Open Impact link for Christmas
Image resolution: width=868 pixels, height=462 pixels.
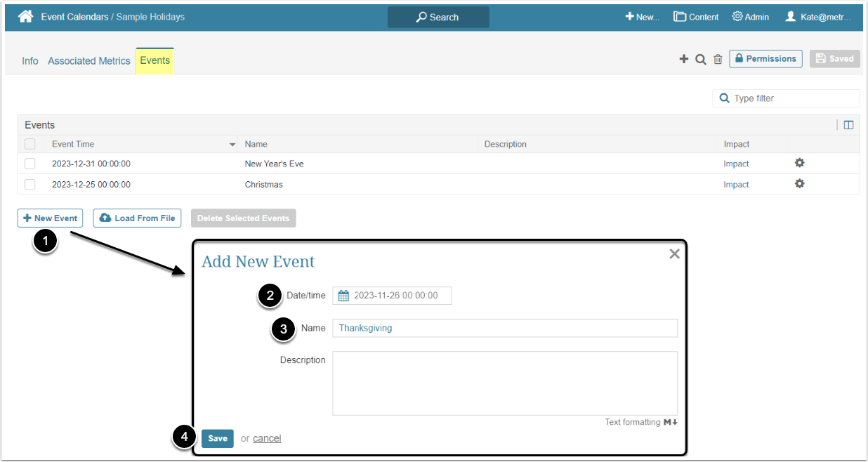pyautogui.click(x=736, y=185)
